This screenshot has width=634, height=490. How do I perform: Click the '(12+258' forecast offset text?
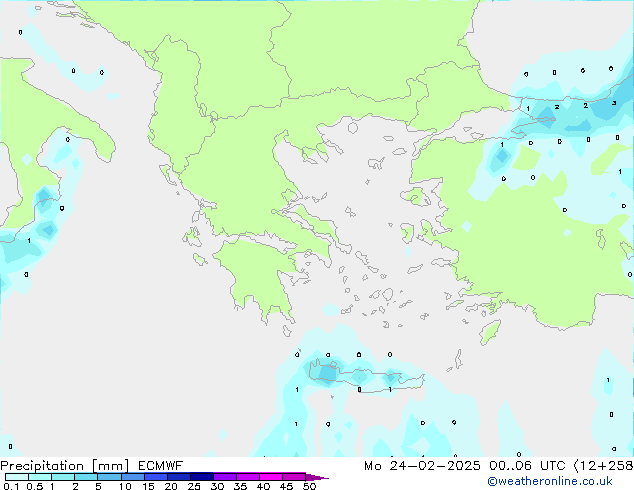click(x=603, y=466)
